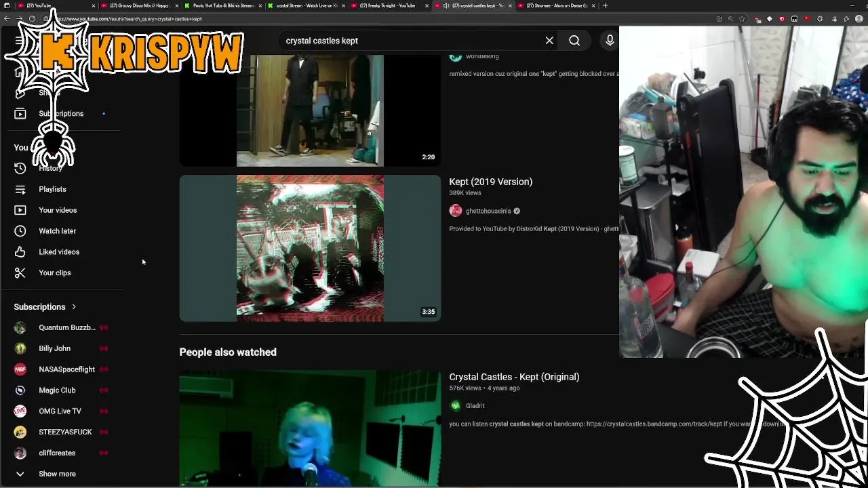Click the browser reload button
The width and height of the screenshot is (868, 488).
pyautogui.click(x=32, y=19)
